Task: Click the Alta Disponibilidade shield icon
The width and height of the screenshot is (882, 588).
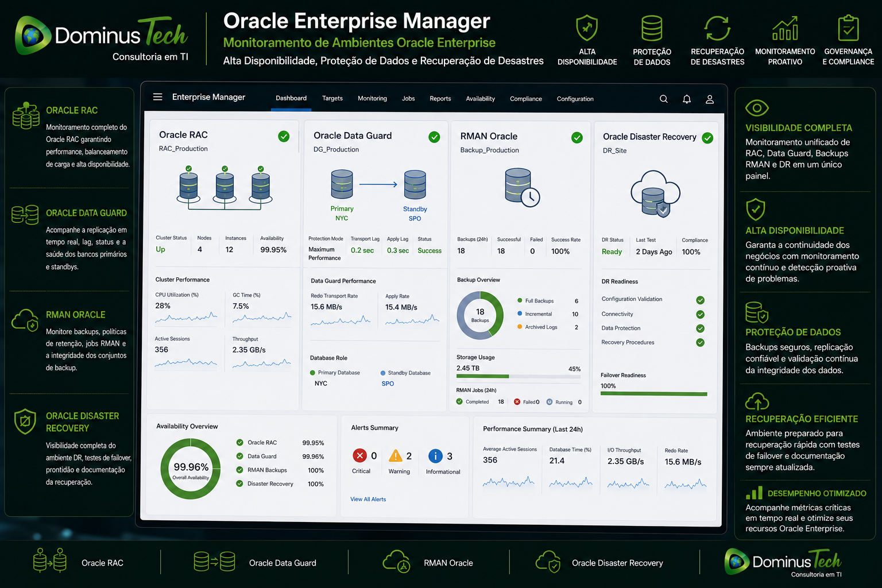Action: [x=587, y=28]
